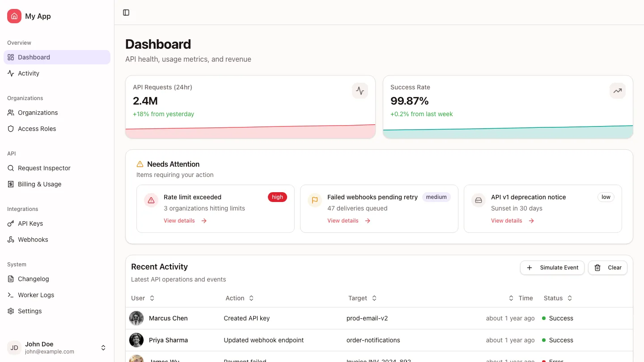
Task: View details for the rate limit alert
Action: [x=179, y=220]
